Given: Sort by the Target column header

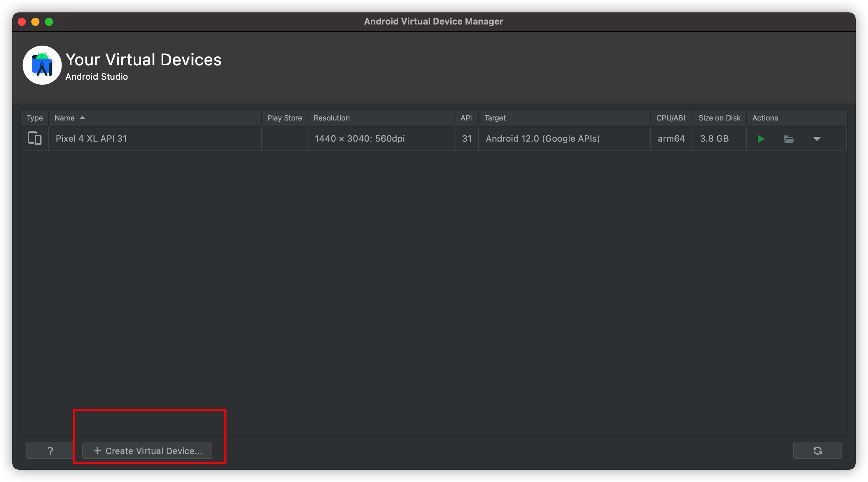Looking at the screenshot, I should [x=565, y=118].
